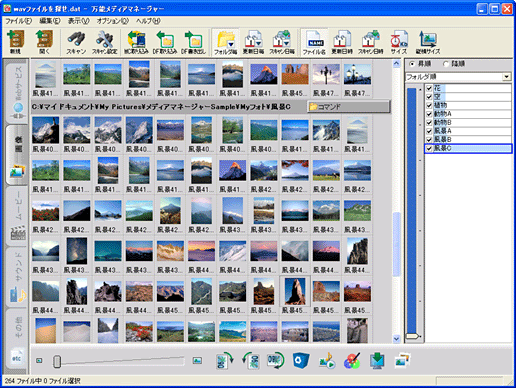Image resolution: width=516 pixels, height=388 pixels.
Task: Open the ヘルプ(H) menu
Action: click(148, 21)
